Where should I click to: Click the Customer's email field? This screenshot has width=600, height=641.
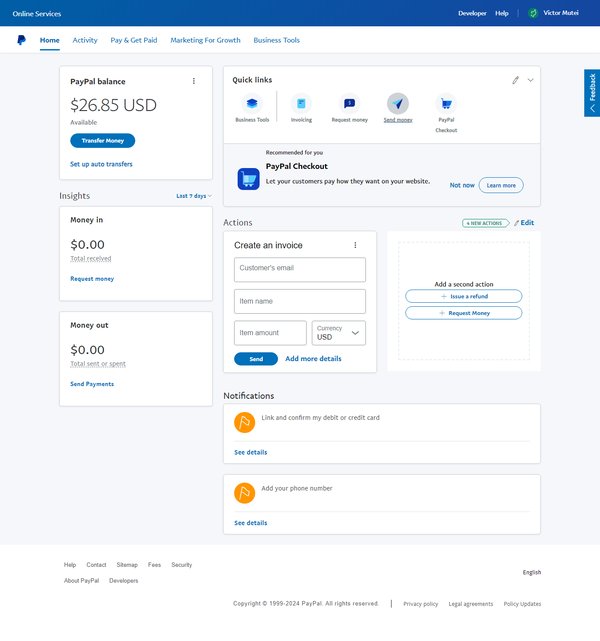click(x=300, y=269)
